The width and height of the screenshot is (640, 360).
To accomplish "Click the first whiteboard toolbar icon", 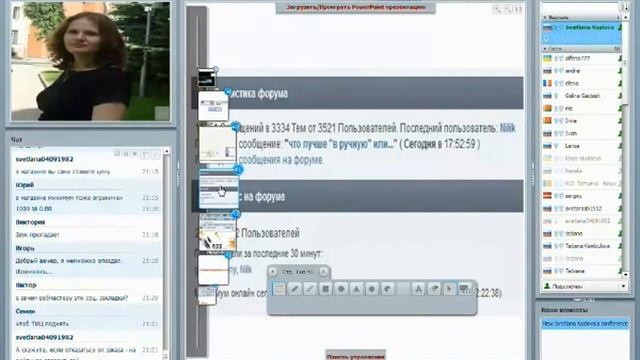I will (280, 289).
